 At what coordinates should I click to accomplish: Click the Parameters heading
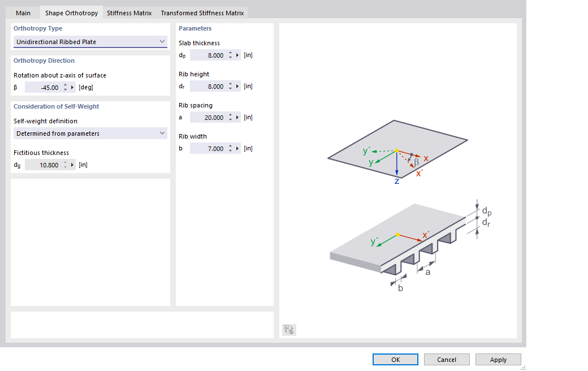click(195, 28)
